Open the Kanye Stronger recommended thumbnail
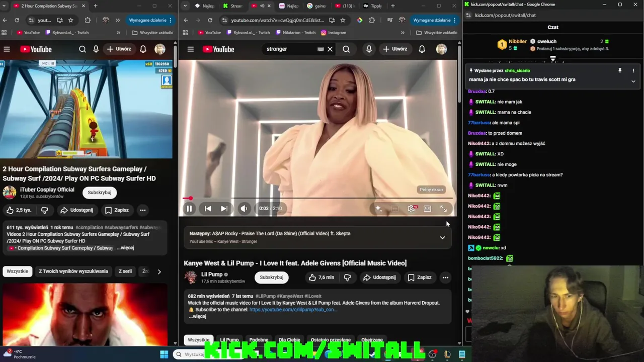Image resolution: width=644 pixels, height=362 pixels. (x=85, y=314)
